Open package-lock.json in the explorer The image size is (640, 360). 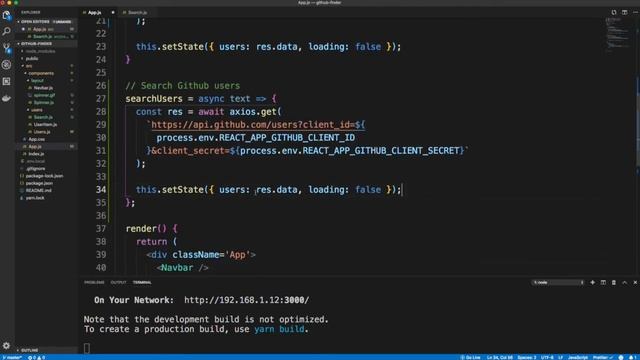point(44,176)
